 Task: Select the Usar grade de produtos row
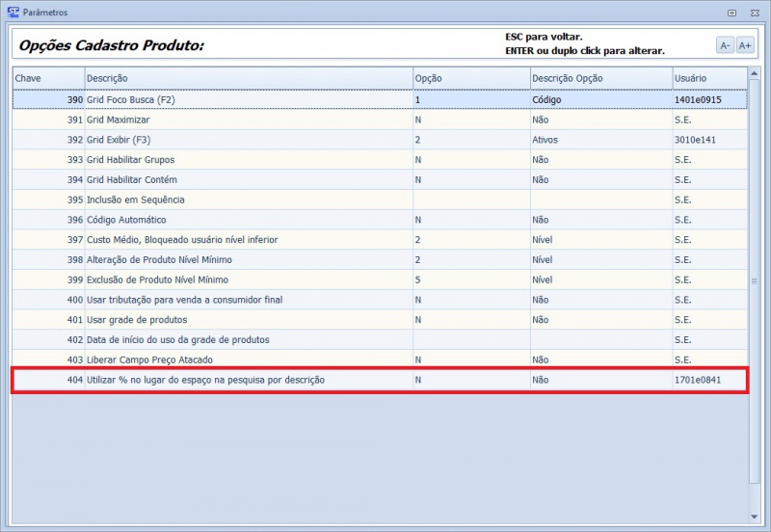tap(246, 319)
